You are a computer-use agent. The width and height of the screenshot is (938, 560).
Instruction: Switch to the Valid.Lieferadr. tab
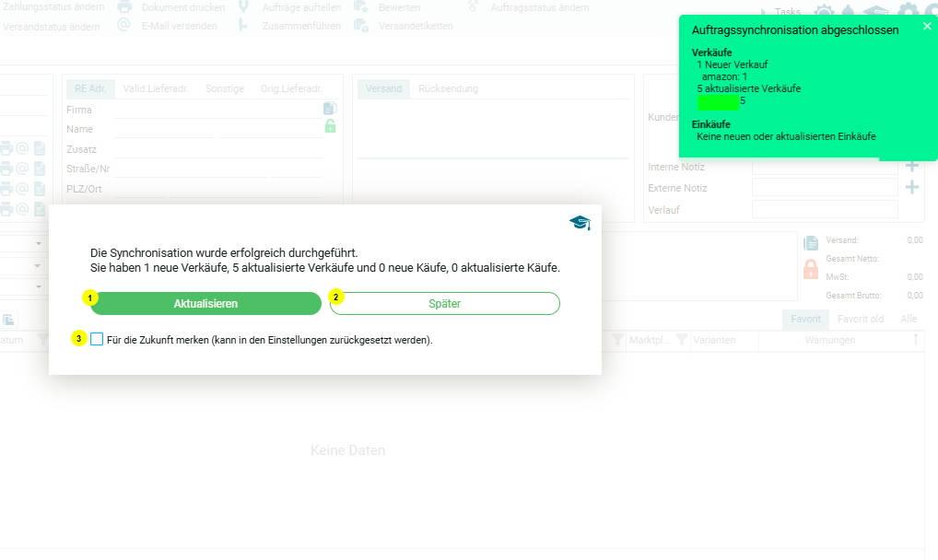156,88
